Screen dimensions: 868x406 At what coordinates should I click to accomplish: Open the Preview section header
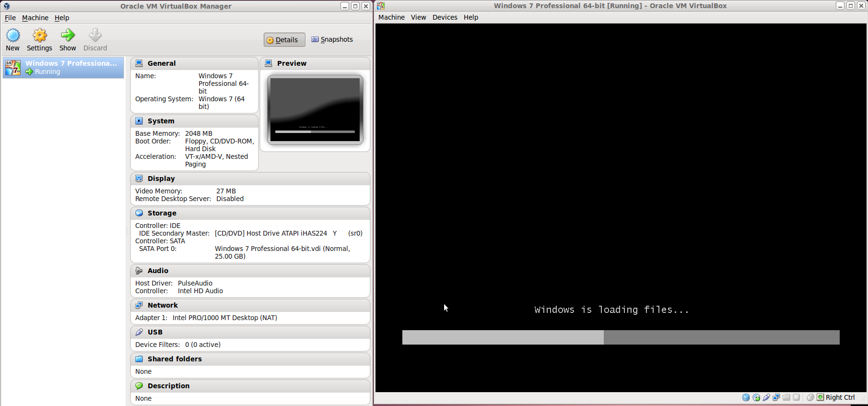point(315,63)
